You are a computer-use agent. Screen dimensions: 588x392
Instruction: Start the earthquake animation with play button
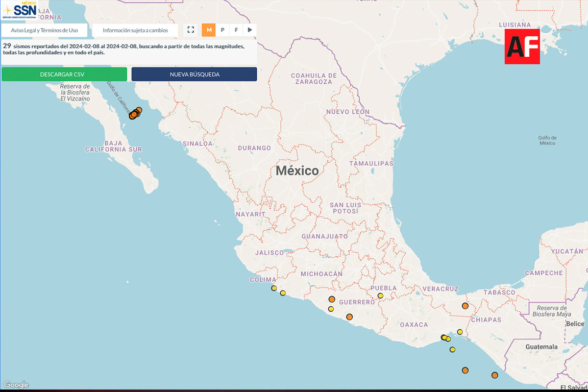pyautogui.click(x=250, y=30)
